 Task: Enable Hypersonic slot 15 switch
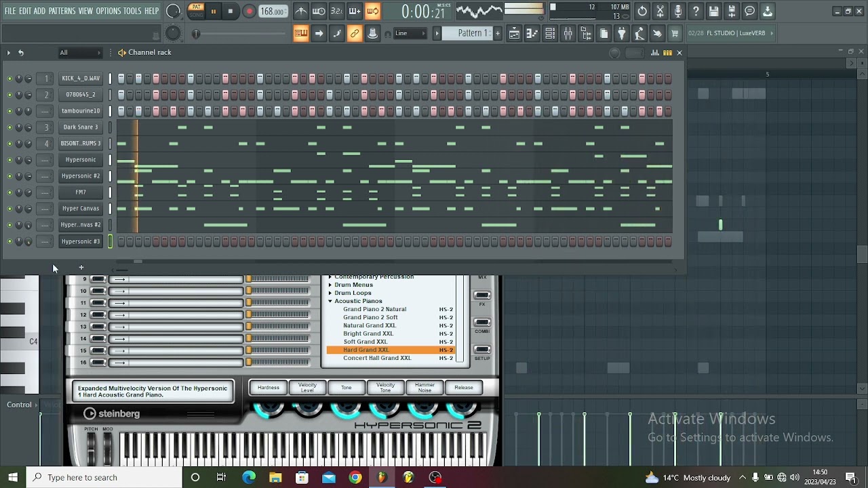pos(98,350)
